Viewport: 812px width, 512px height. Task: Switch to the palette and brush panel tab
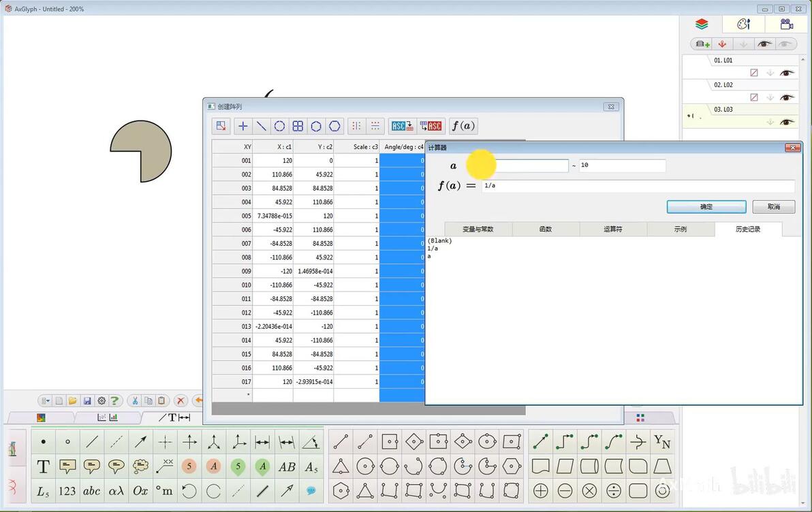744,25
